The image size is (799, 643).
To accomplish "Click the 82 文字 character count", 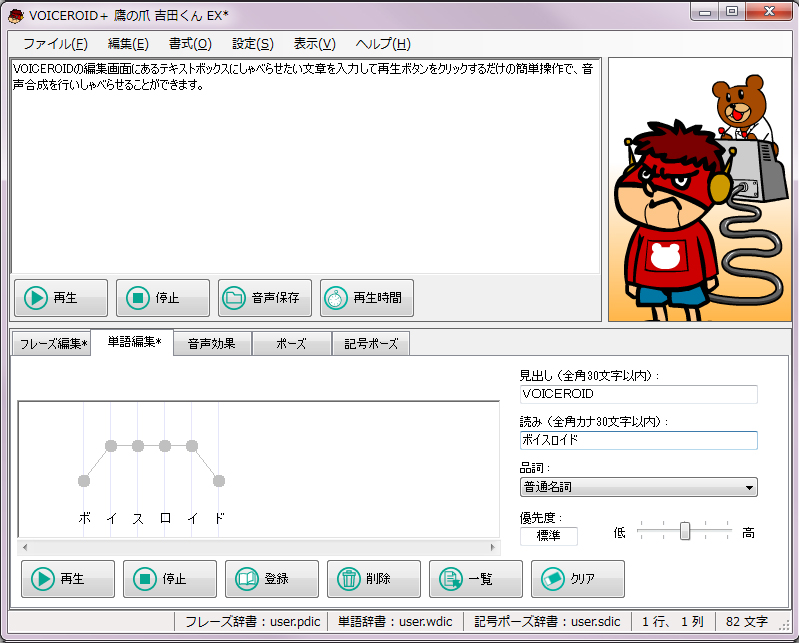I will tap(747, 622).
